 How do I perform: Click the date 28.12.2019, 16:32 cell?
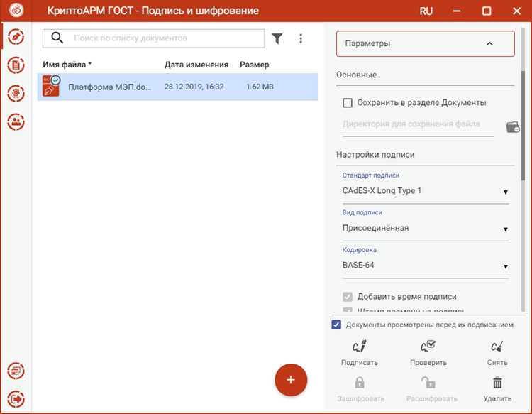194,87
